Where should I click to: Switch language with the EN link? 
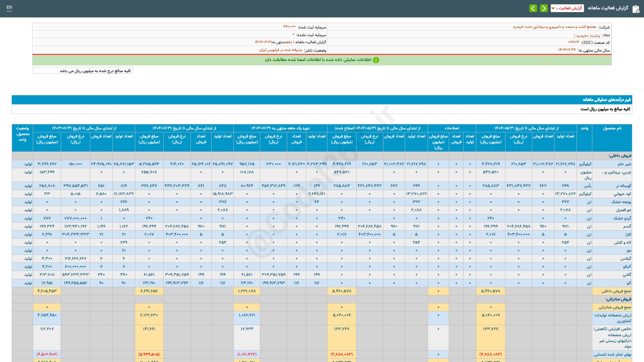pos(9,7)
